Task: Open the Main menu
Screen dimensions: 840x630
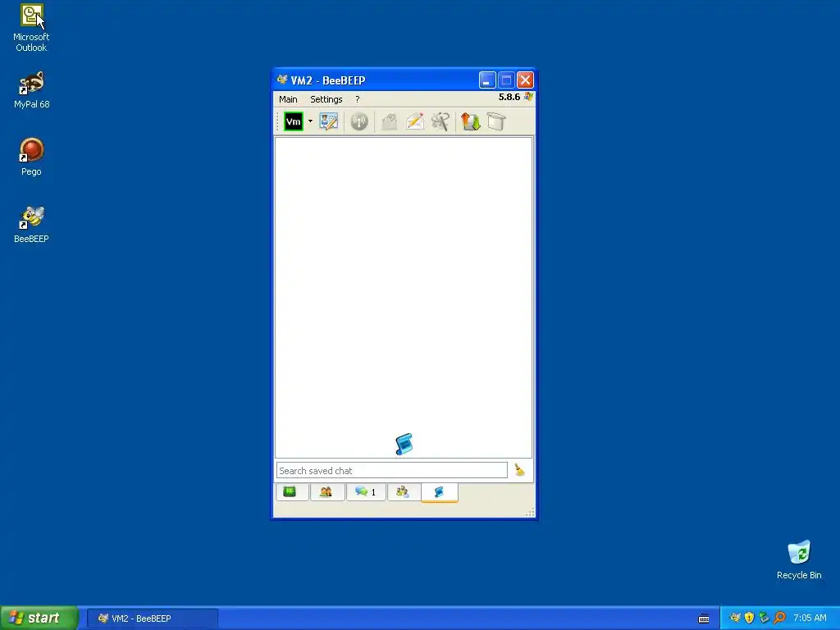Action: pyautogui.click(x=288, y=99)
